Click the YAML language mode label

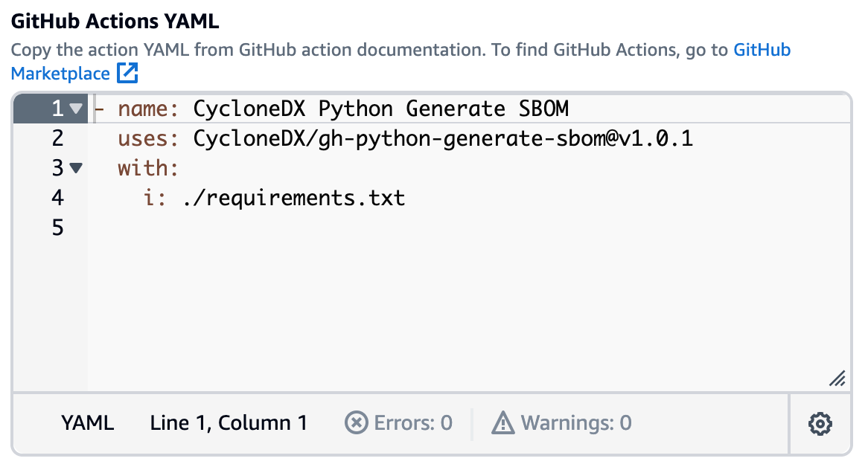point(89,423)
